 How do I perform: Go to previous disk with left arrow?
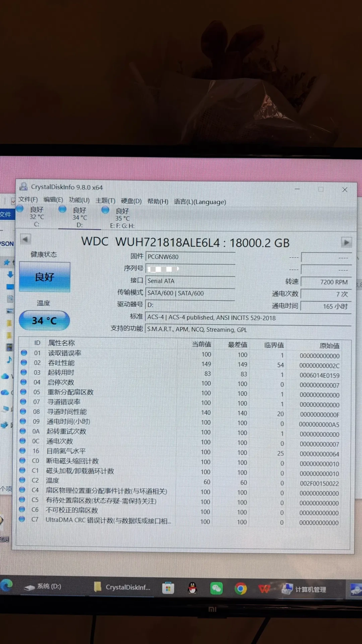coord(25,239)
